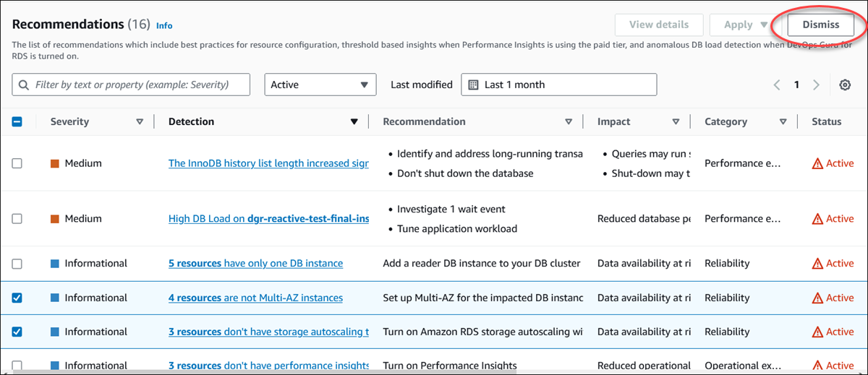Go to next page using right chevron

(x=816, y=85)
